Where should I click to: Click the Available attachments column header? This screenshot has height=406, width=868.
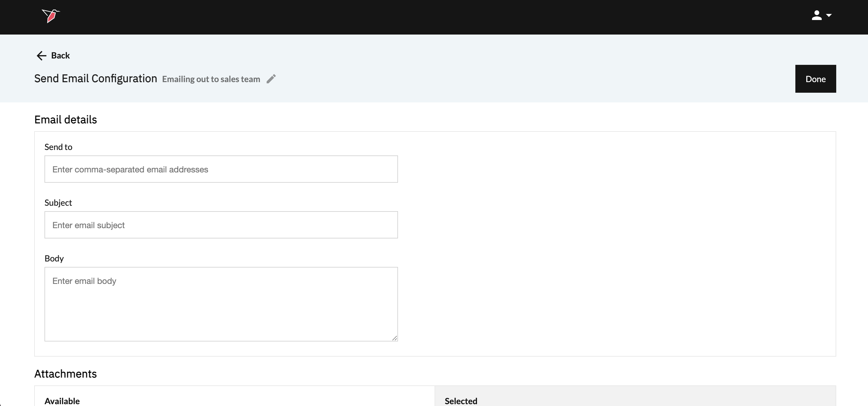pyautogui.click(x=62, y=401)
